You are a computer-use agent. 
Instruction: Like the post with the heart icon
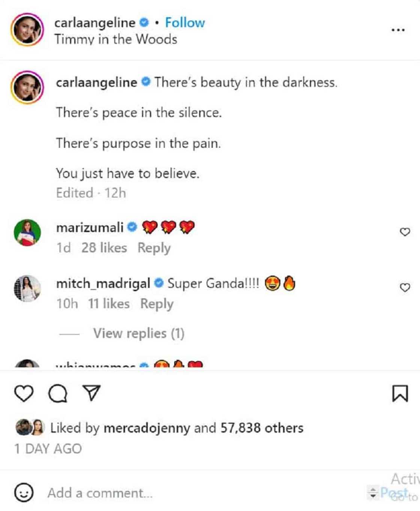tap(24, 394)
